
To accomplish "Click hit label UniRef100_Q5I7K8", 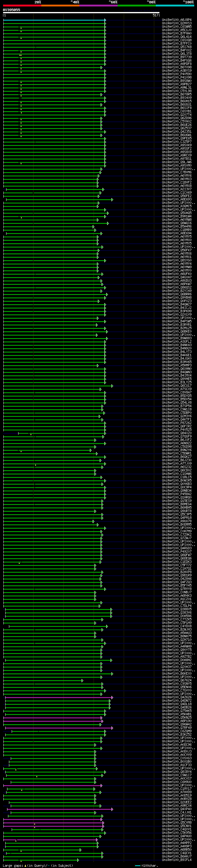I will pos(176,47).
